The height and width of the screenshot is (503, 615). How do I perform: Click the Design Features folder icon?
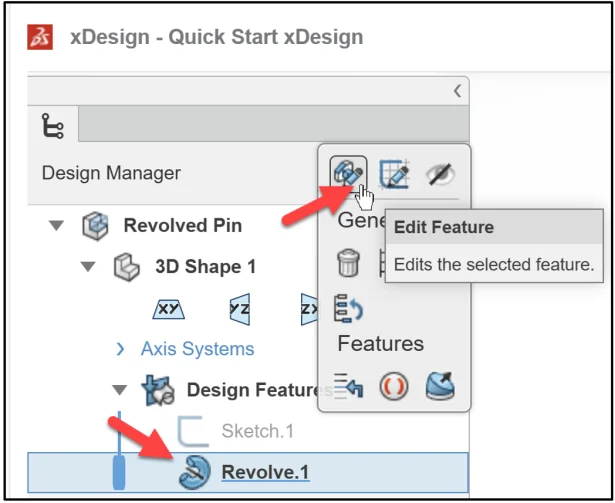point(158,390)
